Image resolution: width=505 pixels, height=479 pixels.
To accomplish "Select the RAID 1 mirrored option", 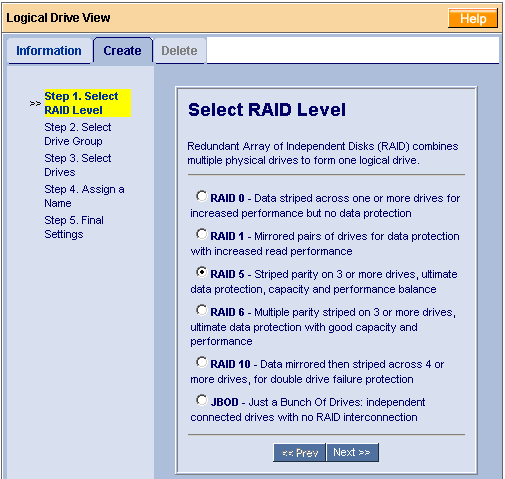I will 201,234.
